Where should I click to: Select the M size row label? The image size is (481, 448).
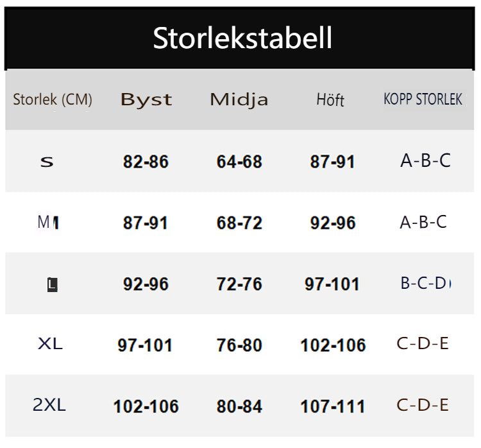coord(48,223)
